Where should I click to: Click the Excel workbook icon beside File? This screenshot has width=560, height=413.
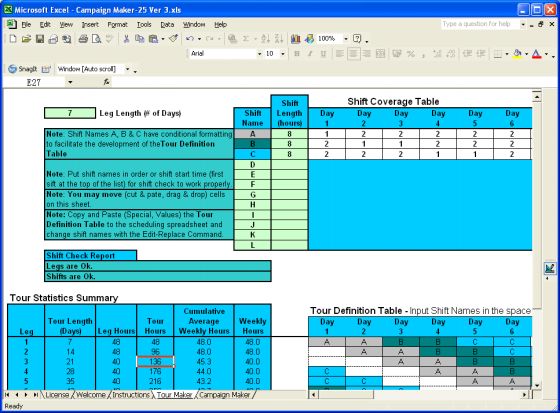(11, 24)
